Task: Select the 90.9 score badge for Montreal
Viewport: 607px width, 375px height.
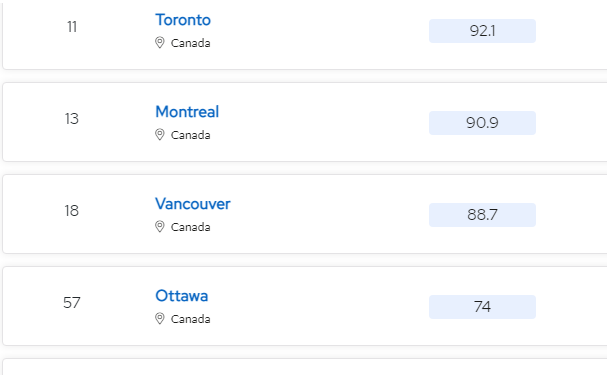Action: coord(482,123)
